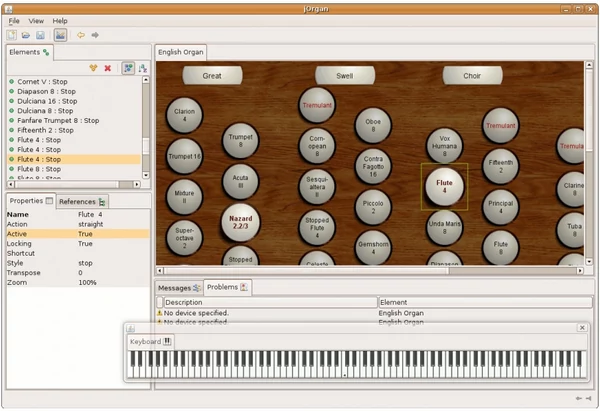Toggle the Principal 4 stop

click(501, 207)
